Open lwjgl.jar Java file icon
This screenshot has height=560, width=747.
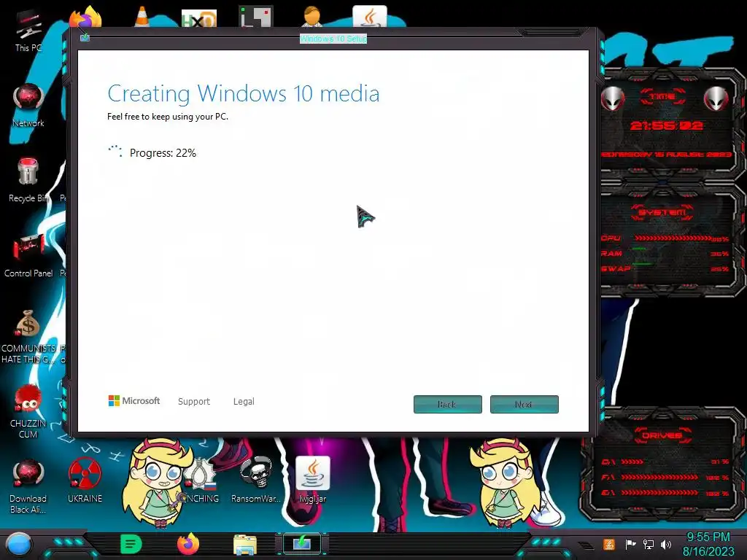(x=312, y=480)
